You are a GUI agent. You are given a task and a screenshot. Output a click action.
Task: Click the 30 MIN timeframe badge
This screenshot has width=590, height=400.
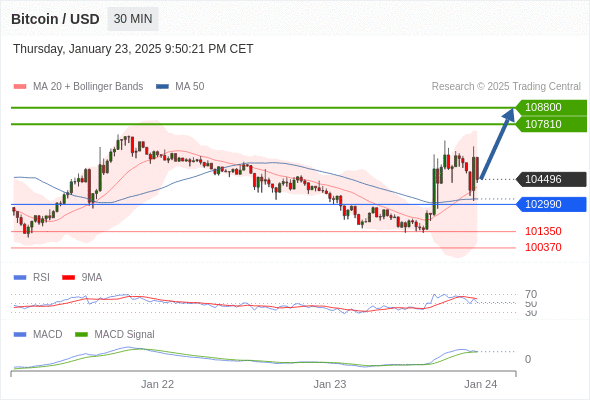[x=133, y=19]
